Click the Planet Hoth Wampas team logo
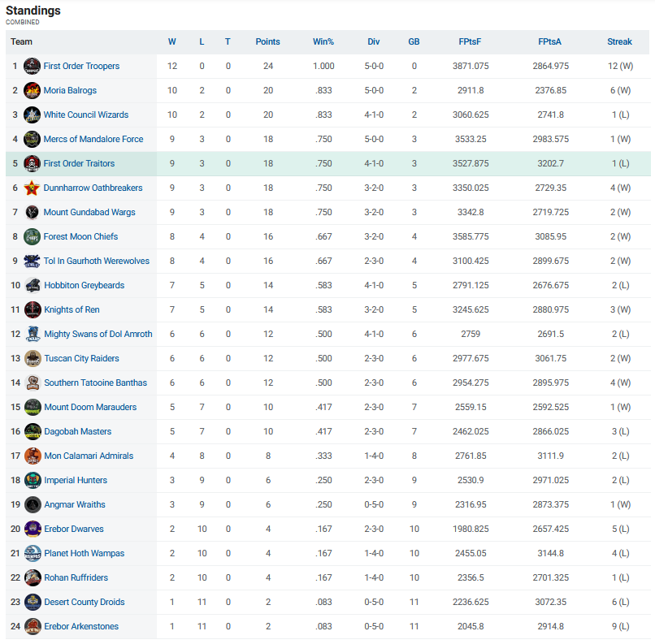Screen dimensions: 655x644 tap(33, 553)
